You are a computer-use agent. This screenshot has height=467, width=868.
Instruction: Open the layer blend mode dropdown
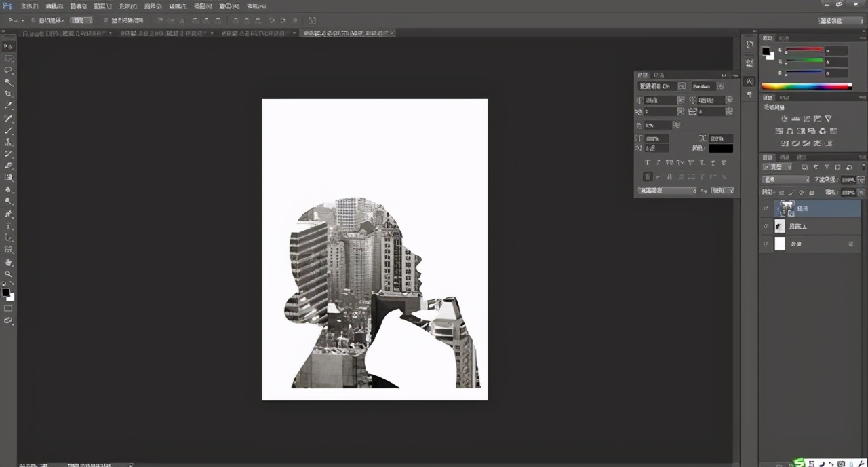(786, 180)
